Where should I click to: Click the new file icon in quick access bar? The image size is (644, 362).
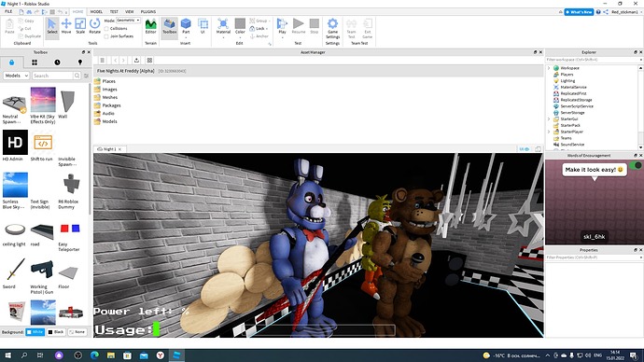point(21,12)
